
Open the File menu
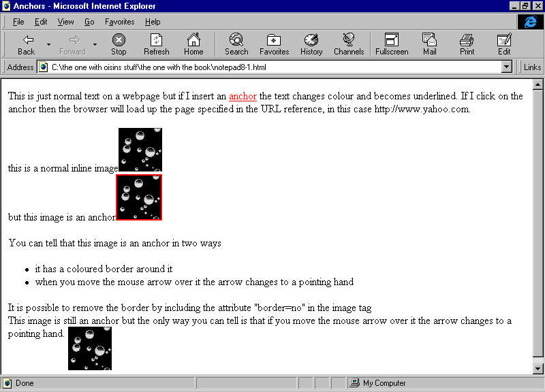click(x=18, y=22)
